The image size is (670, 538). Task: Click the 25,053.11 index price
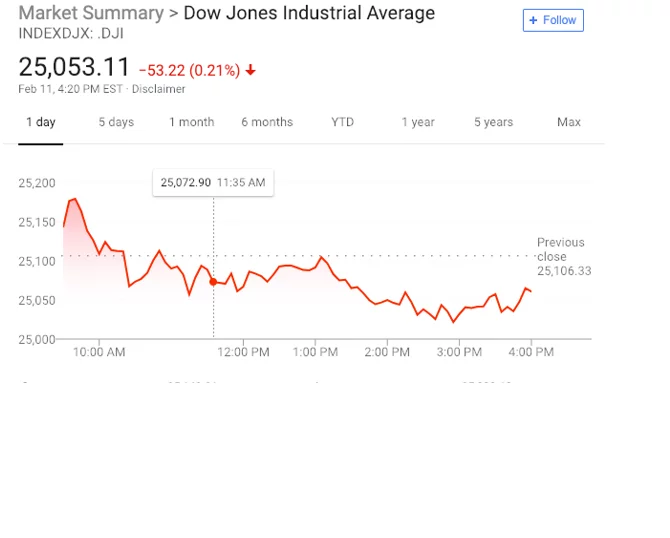(74, 67)
